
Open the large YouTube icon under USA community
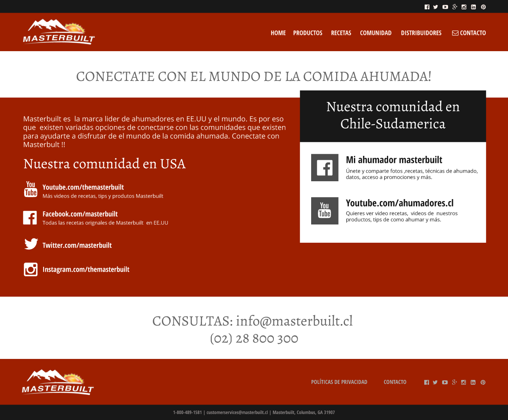pyautogui.click(x=31, y=189)
